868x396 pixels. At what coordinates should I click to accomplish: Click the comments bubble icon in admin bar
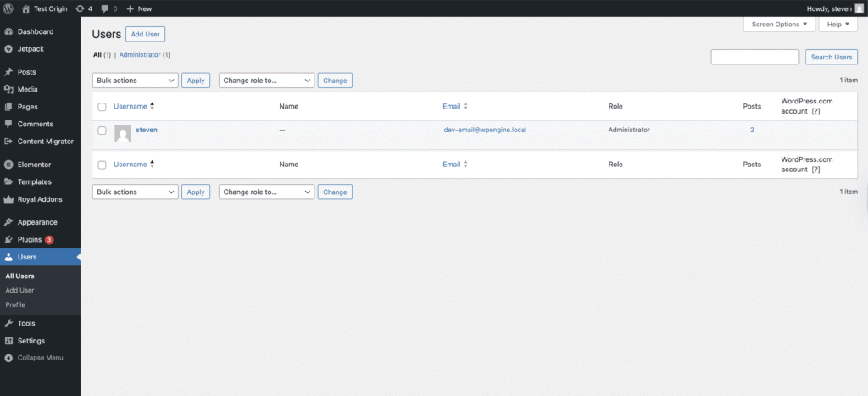(105, 8)
